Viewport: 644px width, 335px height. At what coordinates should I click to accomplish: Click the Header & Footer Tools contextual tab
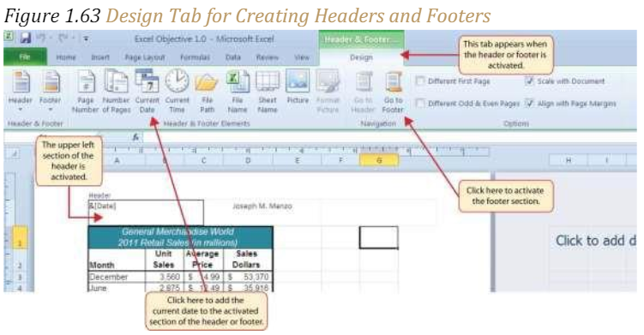click(x=361, y=39)
